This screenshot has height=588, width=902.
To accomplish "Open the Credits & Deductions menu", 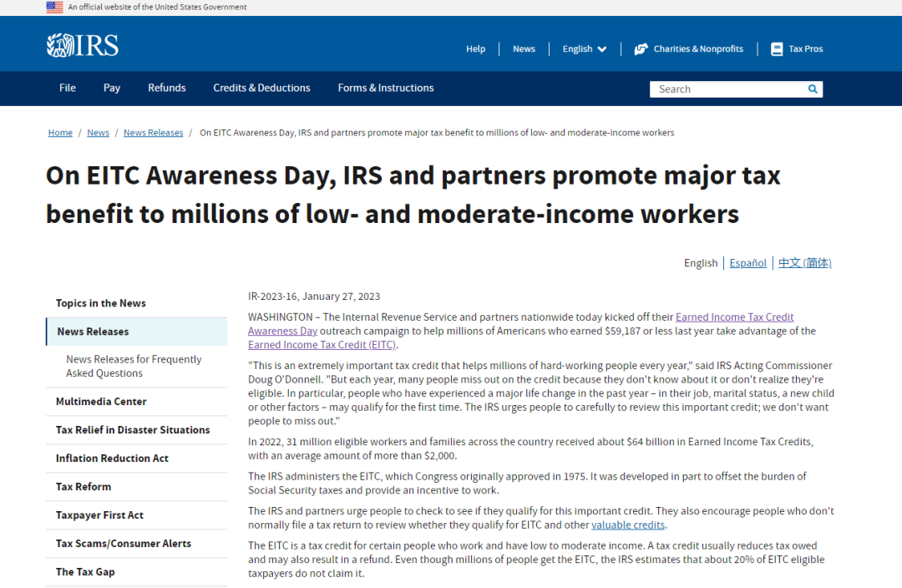I will (261, 88).
